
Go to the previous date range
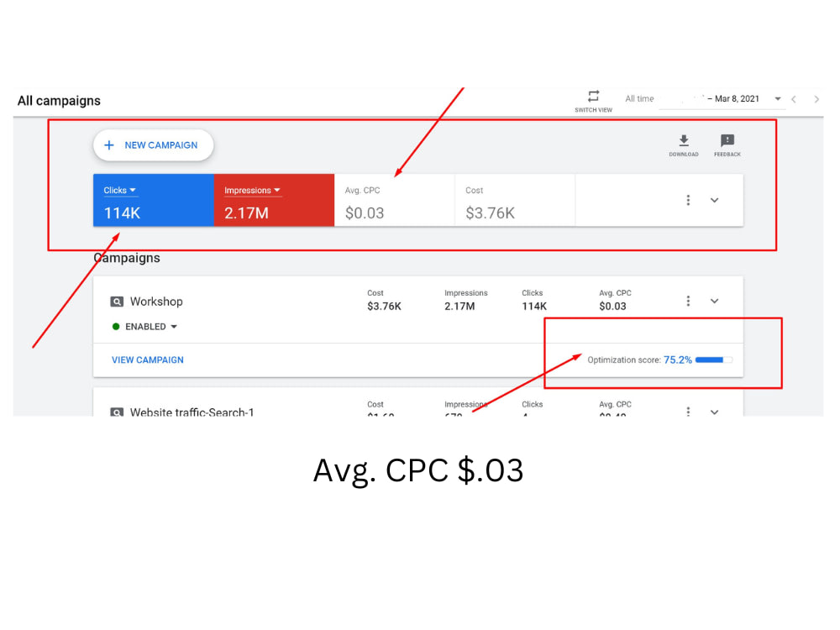794,99
